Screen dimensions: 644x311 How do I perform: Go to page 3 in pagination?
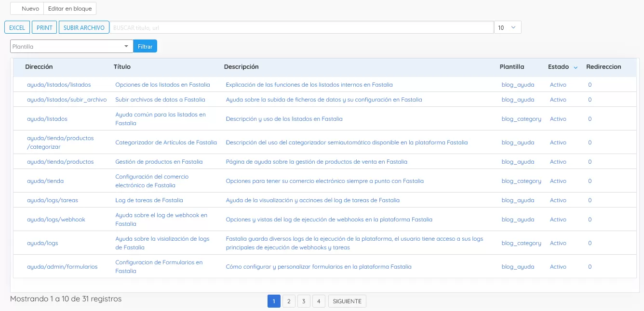[303, 301]
